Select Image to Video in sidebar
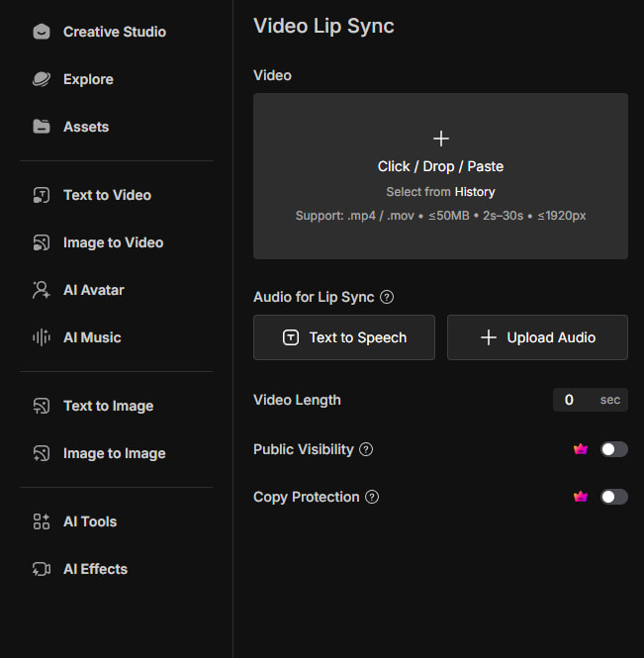 [x=116, y=242]
